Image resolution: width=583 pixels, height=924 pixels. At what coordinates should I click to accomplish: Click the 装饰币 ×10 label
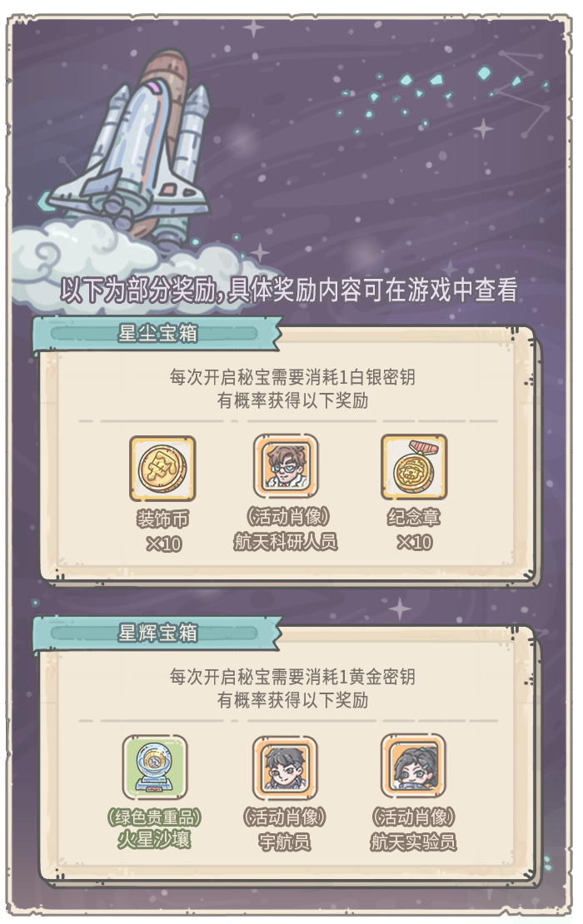(x=163, y=531)
